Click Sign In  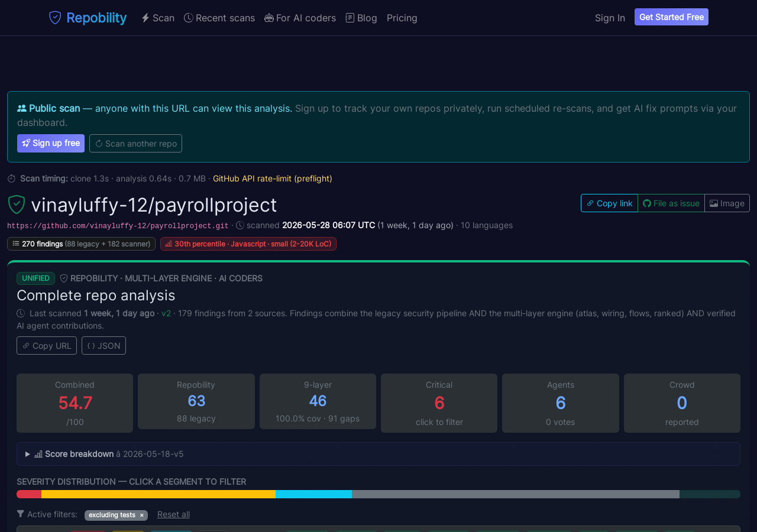610,18
